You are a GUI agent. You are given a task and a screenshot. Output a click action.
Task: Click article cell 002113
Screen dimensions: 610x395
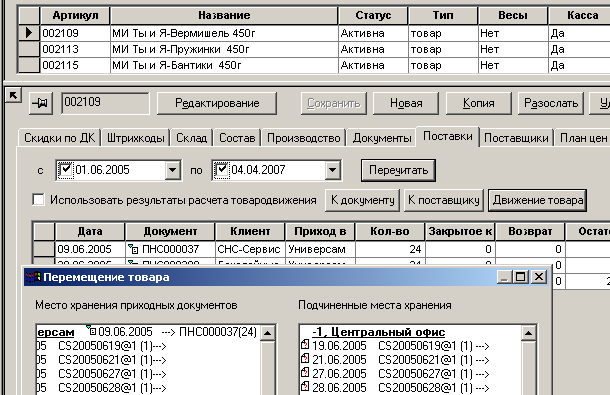pyautogui.click(x=75, y=49)
